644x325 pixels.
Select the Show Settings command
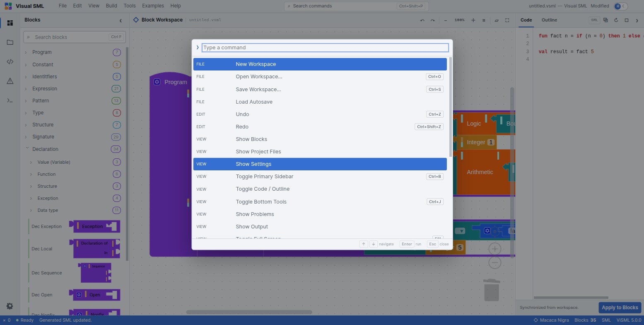pos(320,164)
